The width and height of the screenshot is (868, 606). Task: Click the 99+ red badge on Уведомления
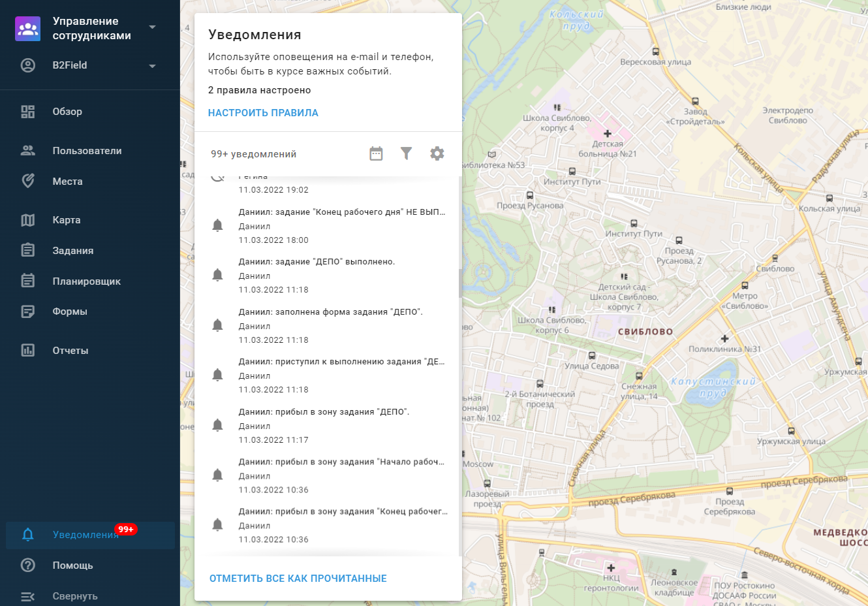(x=126, y=529)
